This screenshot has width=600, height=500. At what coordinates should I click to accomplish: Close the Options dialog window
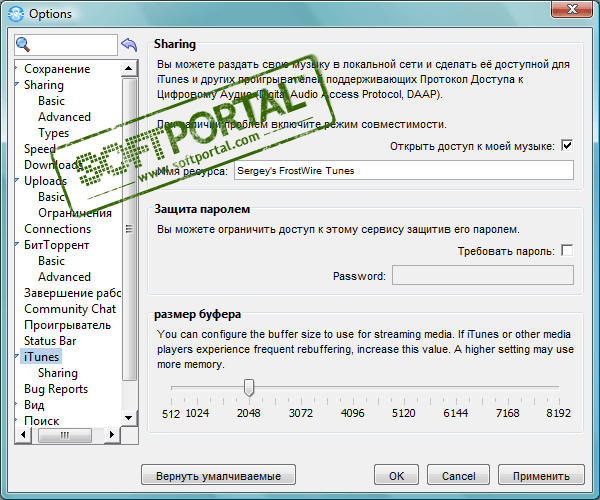click(x=572, y=9)
